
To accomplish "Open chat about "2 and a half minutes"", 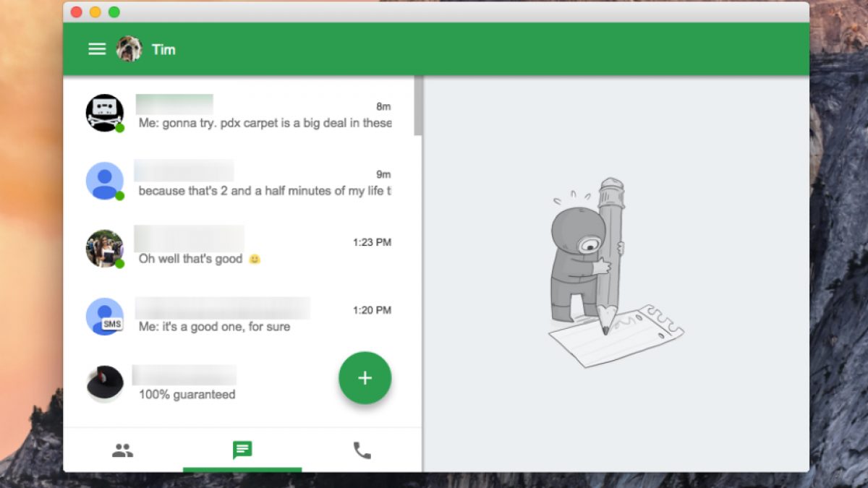I will coord(265,191).
